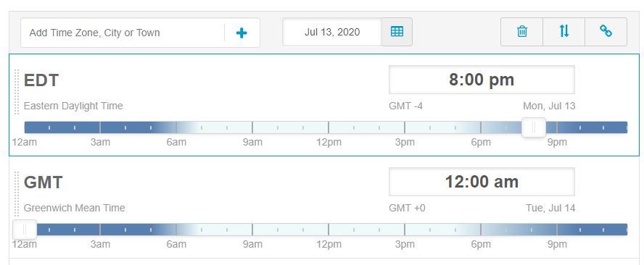Click the plus icon to add time zone
Image resolution: width=644 pixels, height=265 pixels.
pyautogui.click(x=241, y=33)
